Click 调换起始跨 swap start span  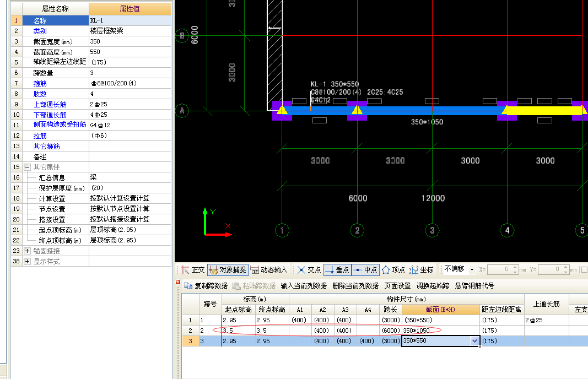click(x=433, y=286)
